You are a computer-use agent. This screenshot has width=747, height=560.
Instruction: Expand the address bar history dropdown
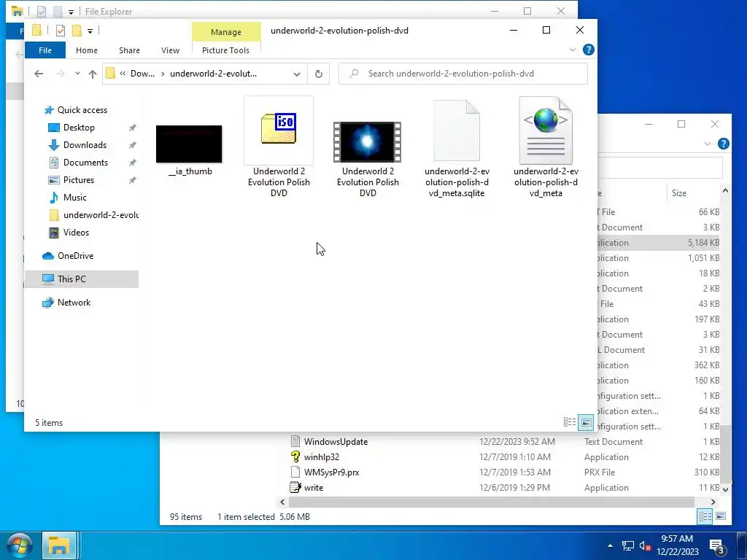297,74
